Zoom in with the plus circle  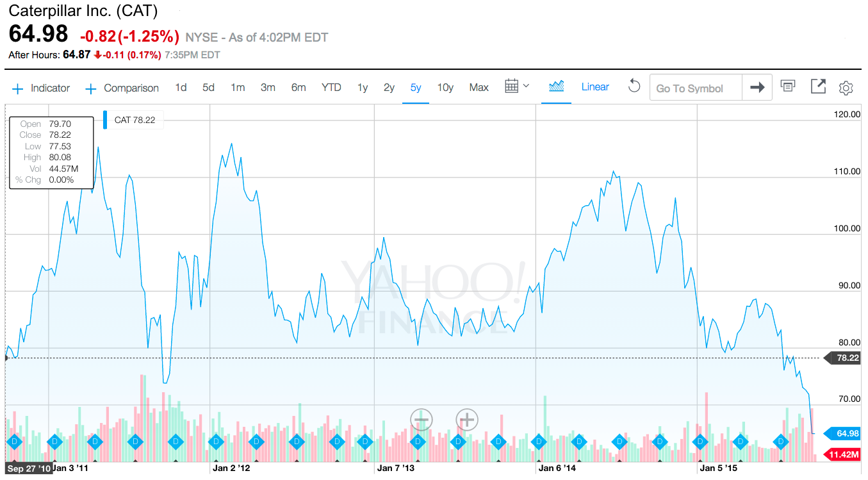(x=467, y=420)
